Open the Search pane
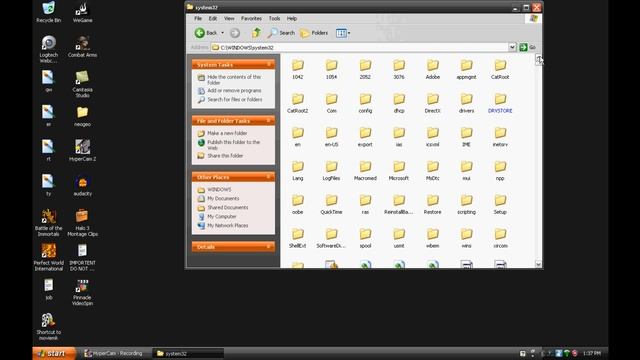This screenshot has width=640, height=360. (281, 33)
